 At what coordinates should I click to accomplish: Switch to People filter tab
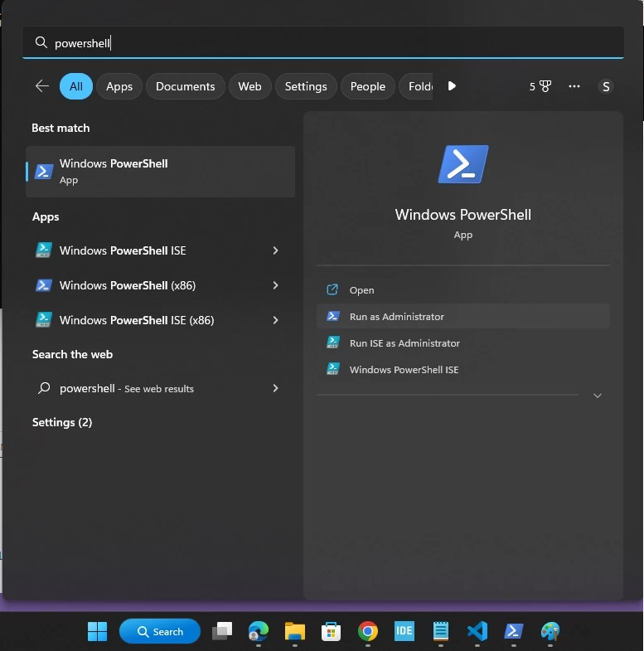pyautogui.click(x=368, y=86)
